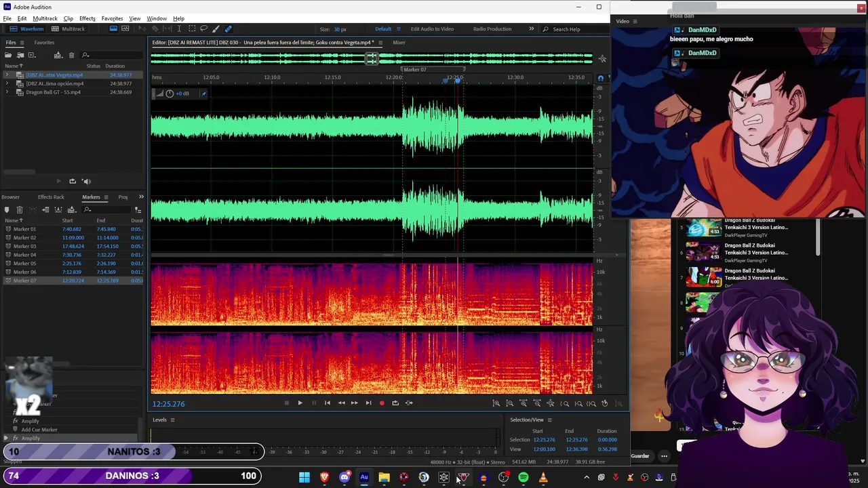Open the File menu

tap(7, 18)
